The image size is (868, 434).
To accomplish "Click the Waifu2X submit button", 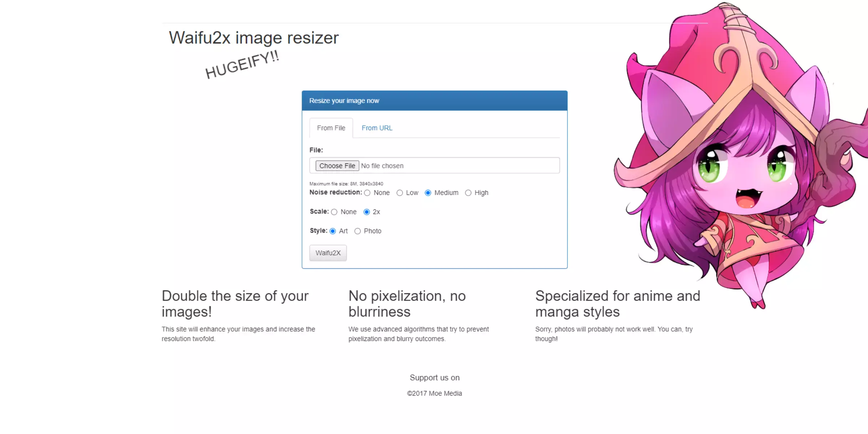I will [x=327, y=252].
